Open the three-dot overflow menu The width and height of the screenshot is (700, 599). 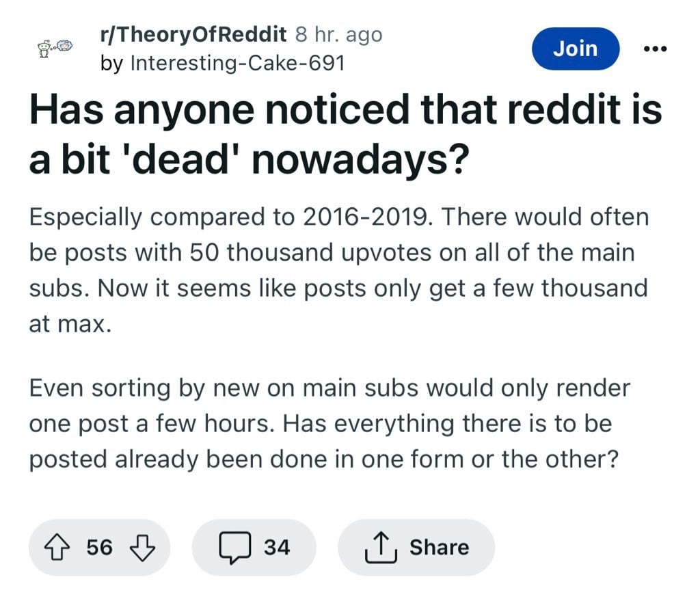point(656,49)
